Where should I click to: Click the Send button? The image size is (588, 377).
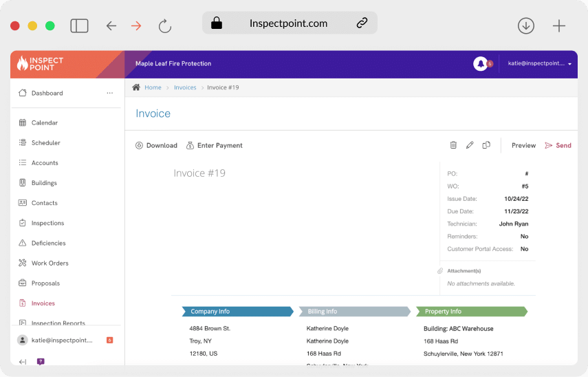pos(558,145)
